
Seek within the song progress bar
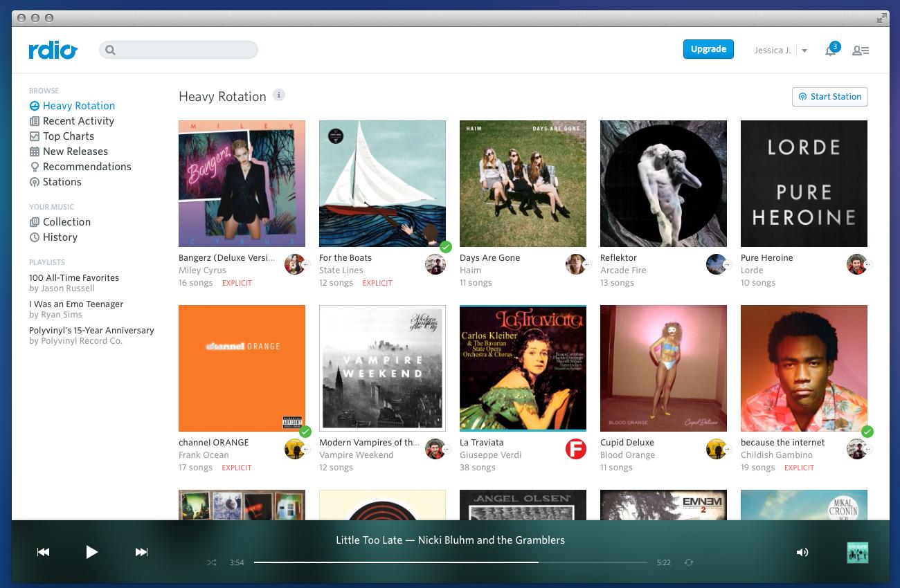pos(451,562)
